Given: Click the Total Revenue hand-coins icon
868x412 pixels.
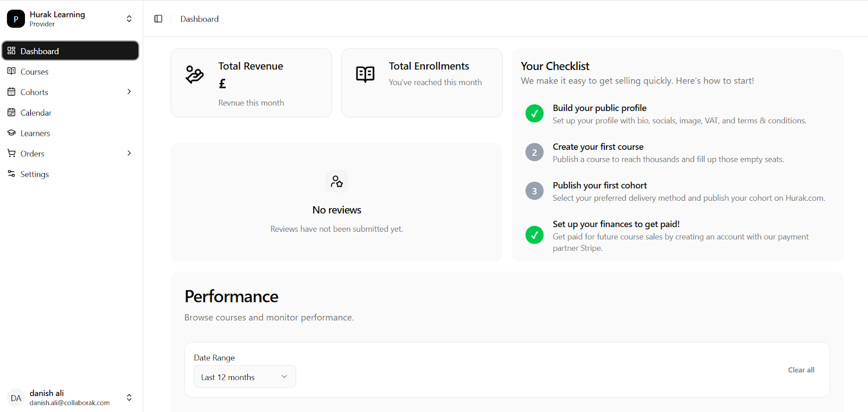Looking at the screenshot, I should (x=194, y=74).
